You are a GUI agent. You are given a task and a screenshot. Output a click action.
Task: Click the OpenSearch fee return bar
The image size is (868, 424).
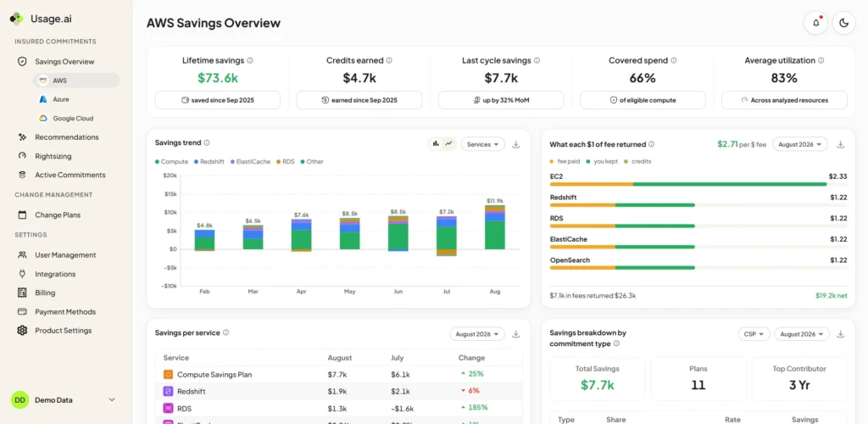click(x=698, y=268)
